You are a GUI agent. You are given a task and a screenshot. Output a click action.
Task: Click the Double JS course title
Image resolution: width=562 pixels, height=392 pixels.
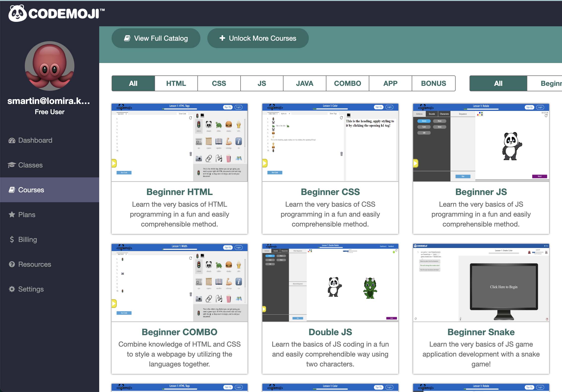[330, 332]
